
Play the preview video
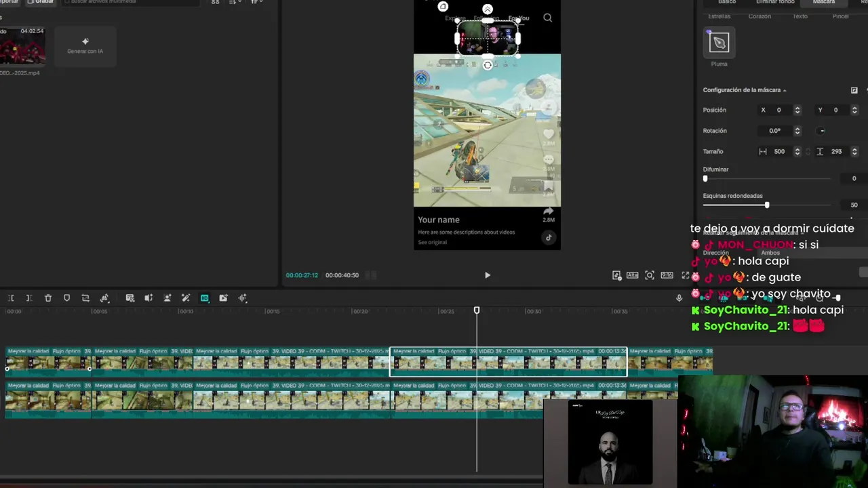point(487,275)
